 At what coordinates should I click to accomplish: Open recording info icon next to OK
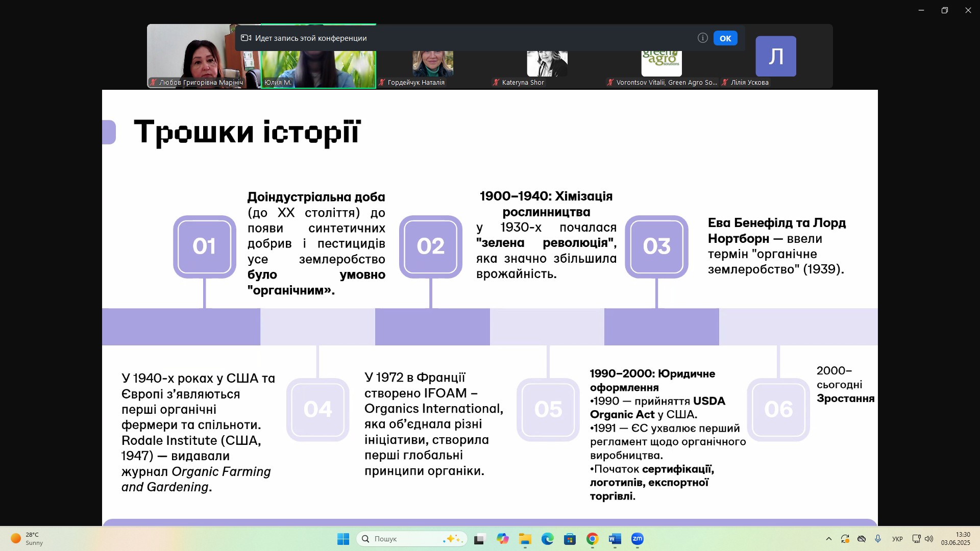pos(703,38)
